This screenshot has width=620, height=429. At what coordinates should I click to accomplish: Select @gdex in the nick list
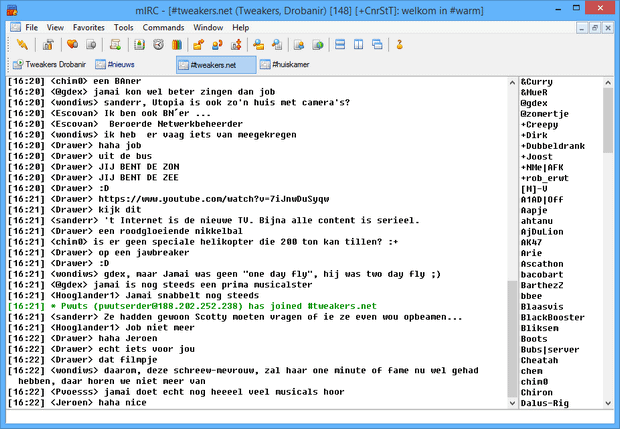pyautogui.click(x=534, y=103)
